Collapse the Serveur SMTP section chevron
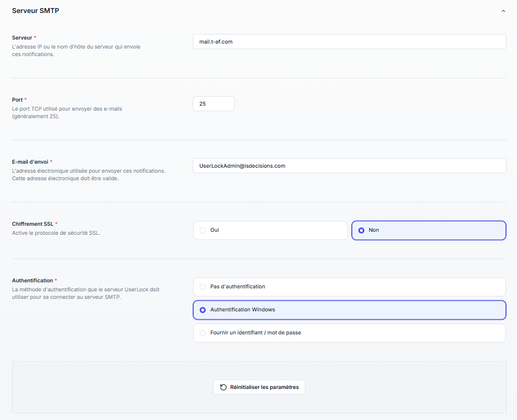The height and width of the screenshot is (420, 517). (503, 11)
